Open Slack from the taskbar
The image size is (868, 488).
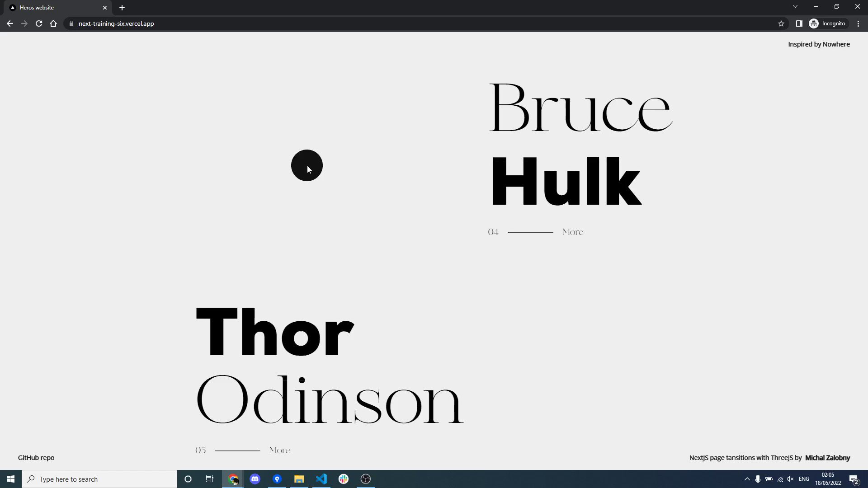(x=343, y=479)
